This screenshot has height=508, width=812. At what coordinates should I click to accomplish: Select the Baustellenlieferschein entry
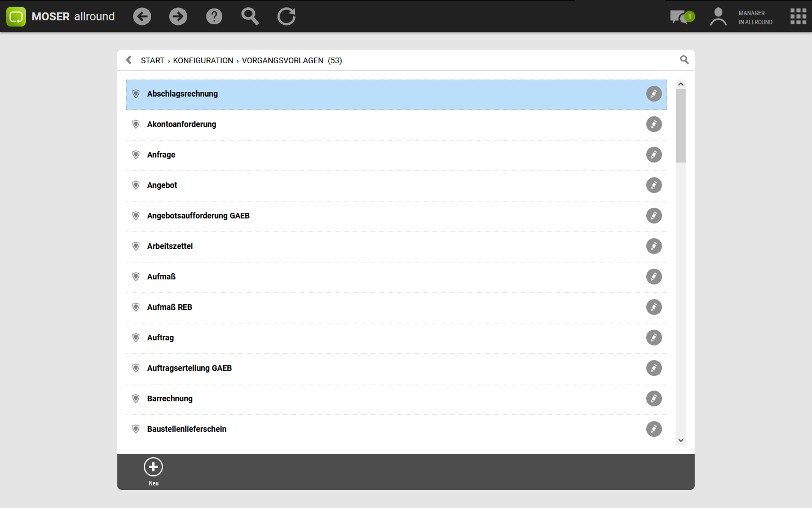[396, 430]
